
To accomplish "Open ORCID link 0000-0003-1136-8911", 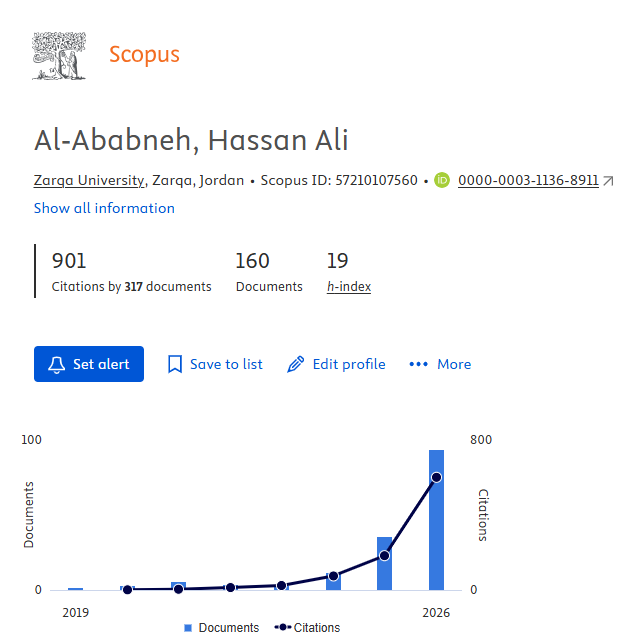I will tap(528, 180).
